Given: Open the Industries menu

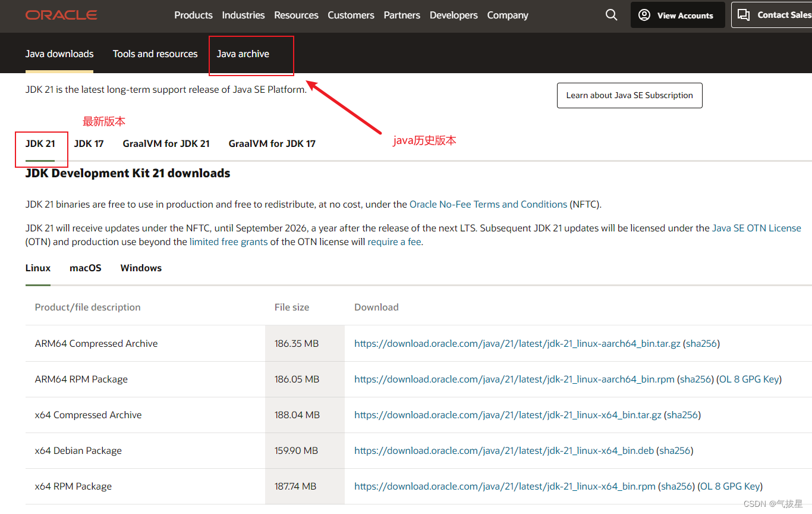Looking at the screenshot, I should [x=243, y=15].
